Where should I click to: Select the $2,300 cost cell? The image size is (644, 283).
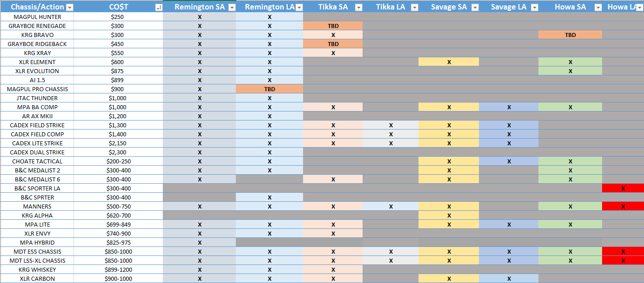(x=118, y=152)
